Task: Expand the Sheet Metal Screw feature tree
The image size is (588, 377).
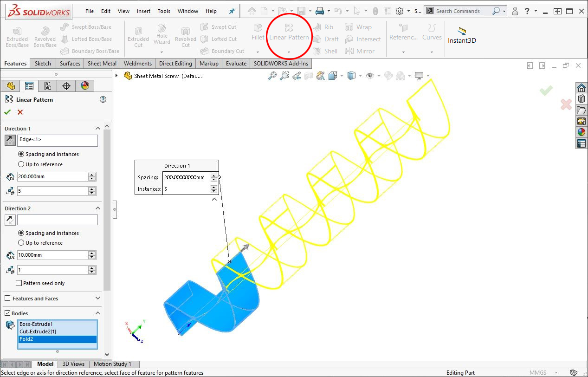Action: click(x=117, y=76)
